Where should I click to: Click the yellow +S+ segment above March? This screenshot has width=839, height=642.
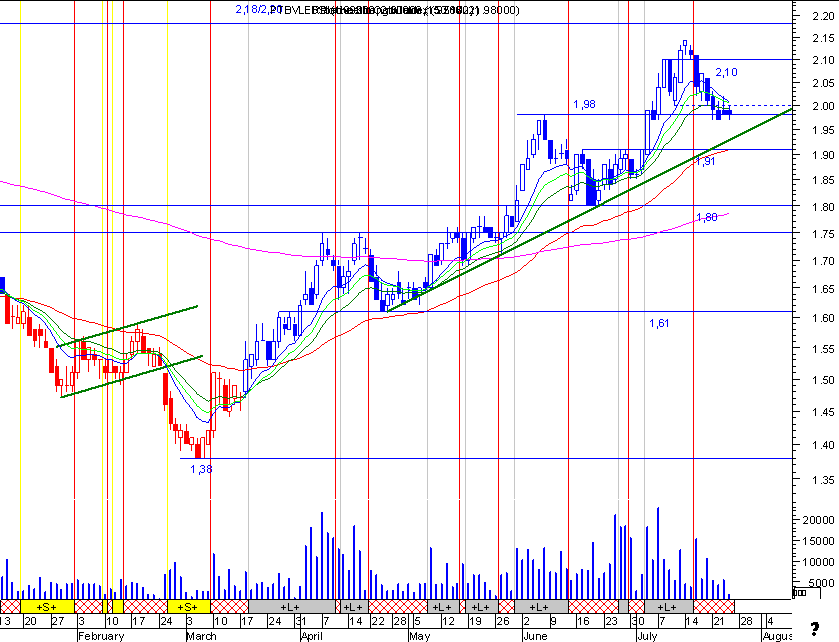pyautogui.click(x=188, y=607)
